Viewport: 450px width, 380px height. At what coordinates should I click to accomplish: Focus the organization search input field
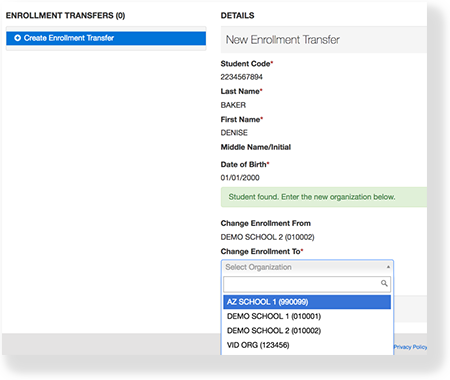[307, 284]
